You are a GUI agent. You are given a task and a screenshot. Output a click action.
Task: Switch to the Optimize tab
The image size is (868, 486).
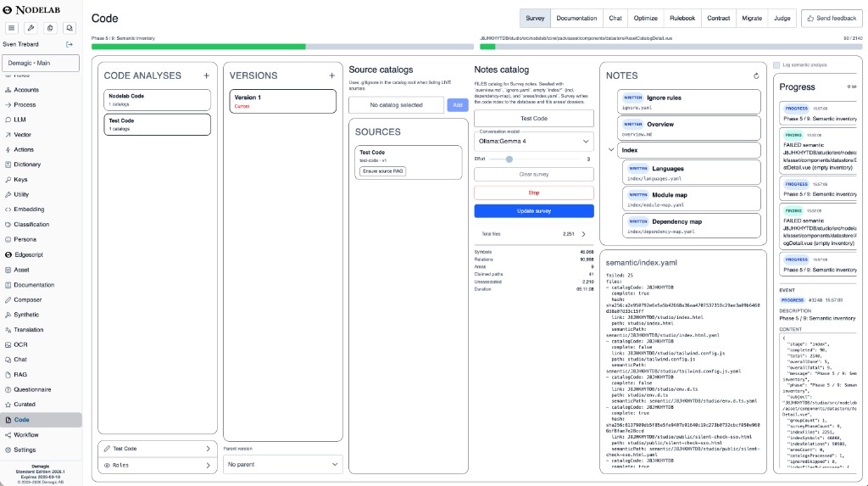coord(645,19)
